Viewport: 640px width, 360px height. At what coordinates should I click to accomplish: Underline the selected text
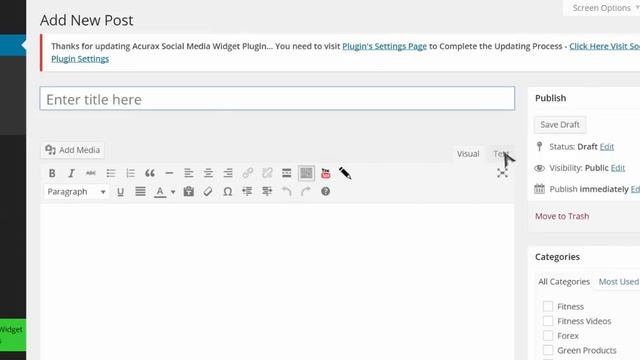(x=120, y=191)
